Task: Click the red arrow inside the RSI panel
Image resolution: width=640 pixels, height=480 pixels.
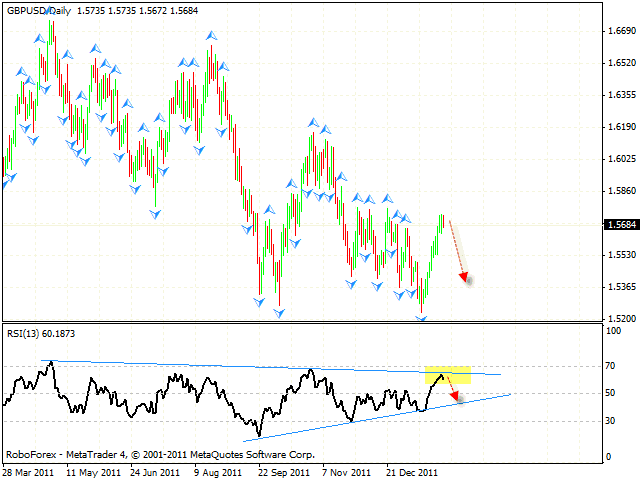Action: coord(450,390)
